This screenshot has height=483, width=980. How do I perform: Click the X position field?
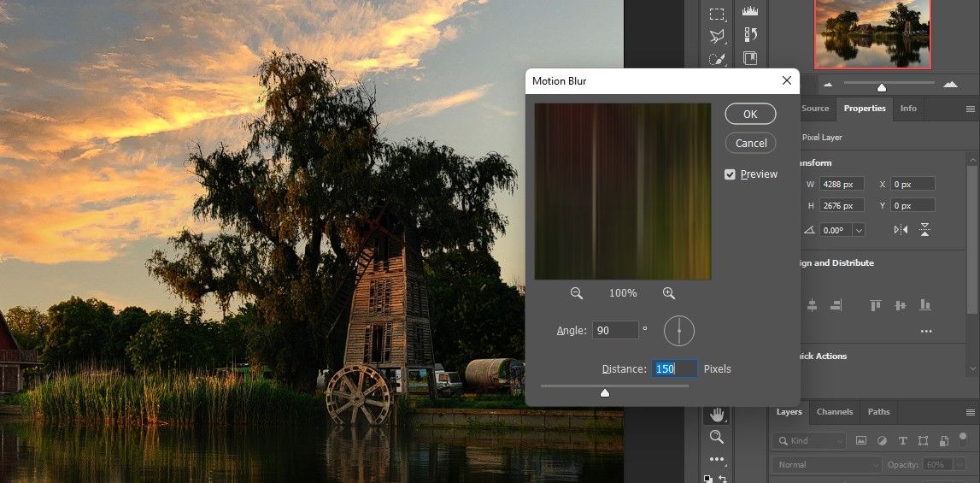tap(913, 184)
